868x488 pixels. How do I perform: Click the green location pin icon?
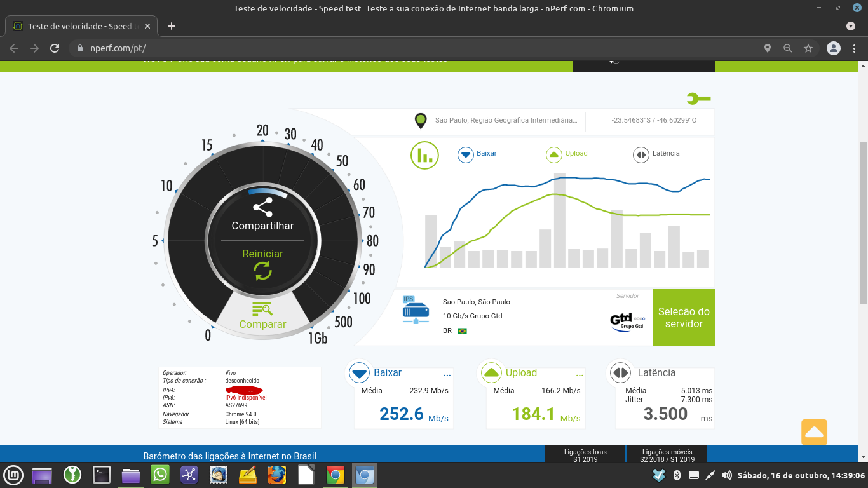pyautogui.click(x=420, y=121)
